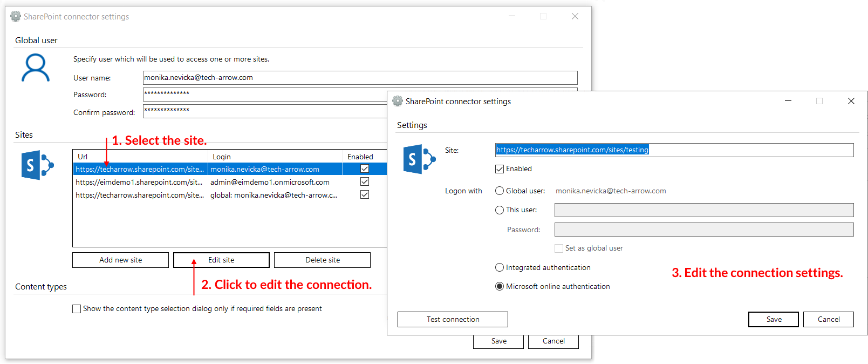
Task: Click the global Password input field
Action: coord(265,95)
